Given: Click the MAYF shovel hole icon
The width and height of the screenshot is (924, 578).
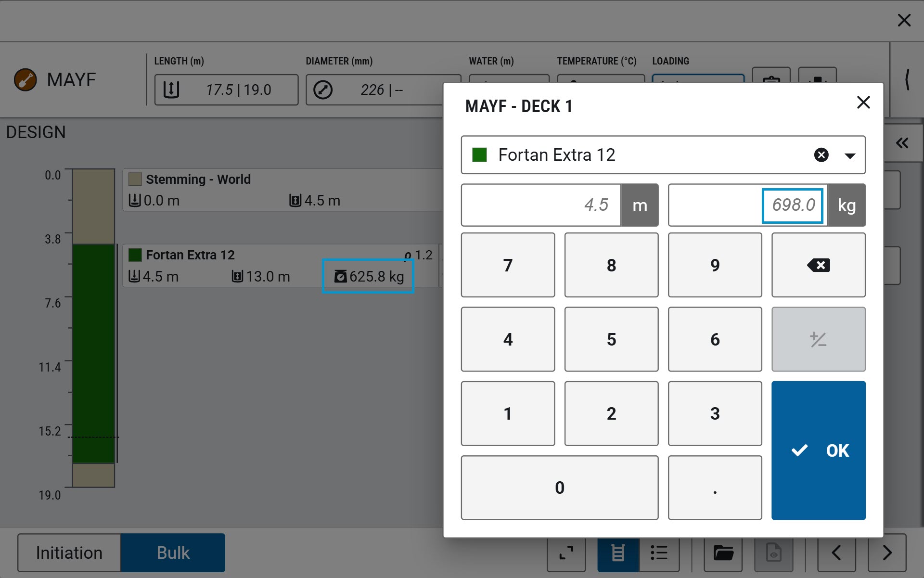Looking at the screenshot, I should pos(26,80).
